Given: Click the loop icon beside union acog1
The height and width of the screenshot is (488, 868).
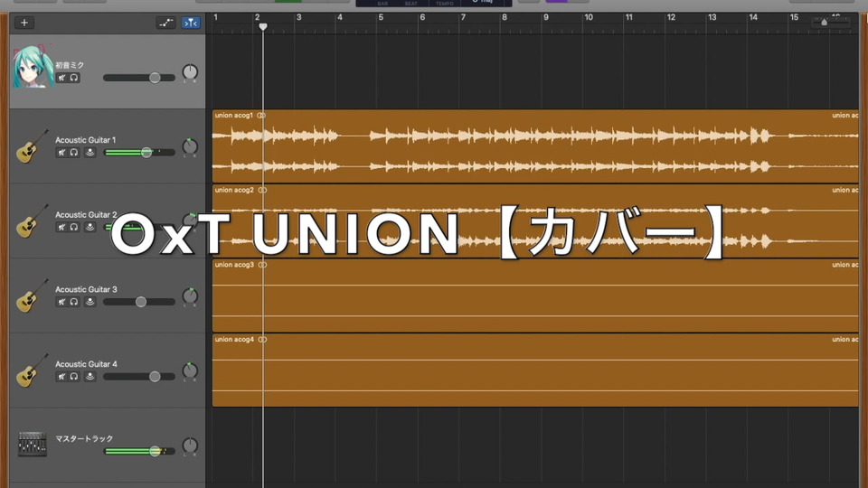Looking at the screenshot, I should (x=261, y=116).
